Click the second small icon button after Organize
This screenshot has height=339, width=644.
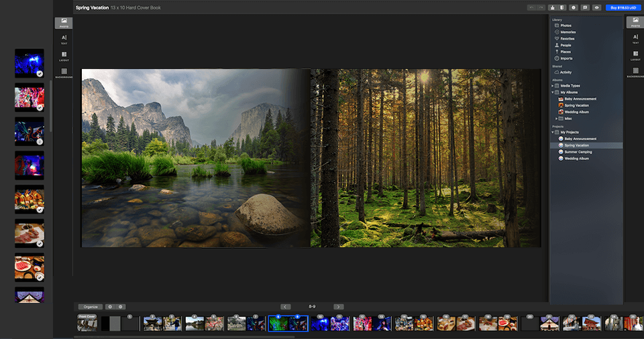coord(120,307)
